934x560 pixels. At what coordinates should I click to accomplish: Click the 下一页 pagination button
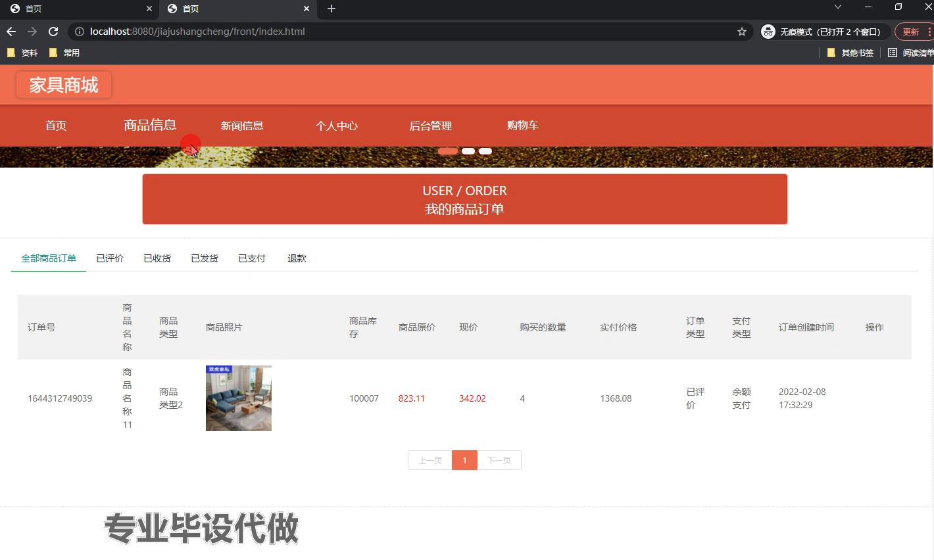(499, 460)
